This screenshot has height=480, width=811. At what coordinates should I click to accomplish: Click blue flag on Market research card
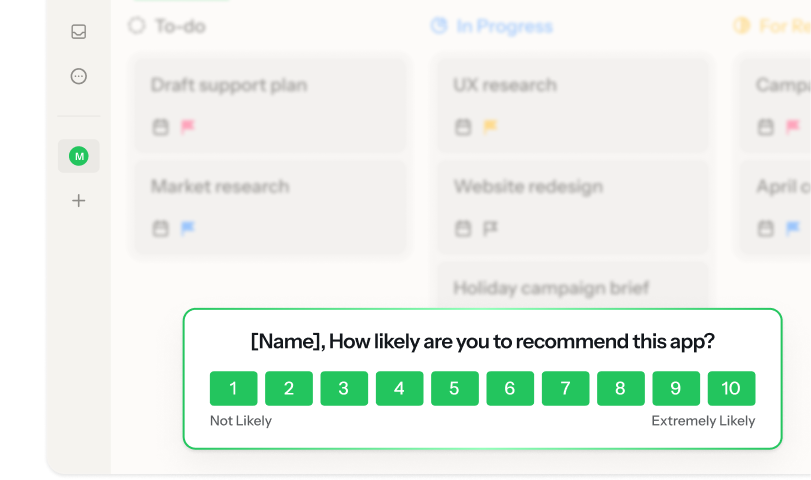(x=187, y=229)
